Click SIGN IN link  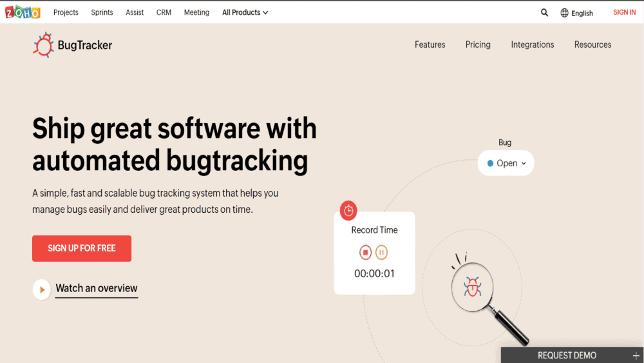pos(624,12)
